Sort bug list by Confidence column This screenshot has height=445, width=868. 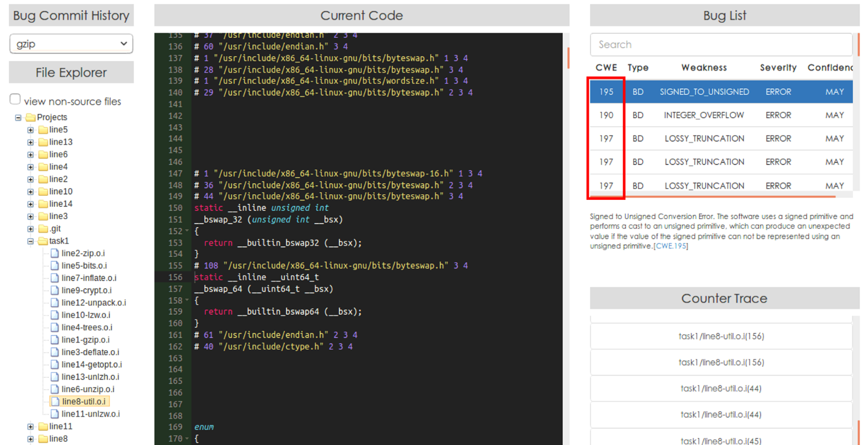click(830, 68)
